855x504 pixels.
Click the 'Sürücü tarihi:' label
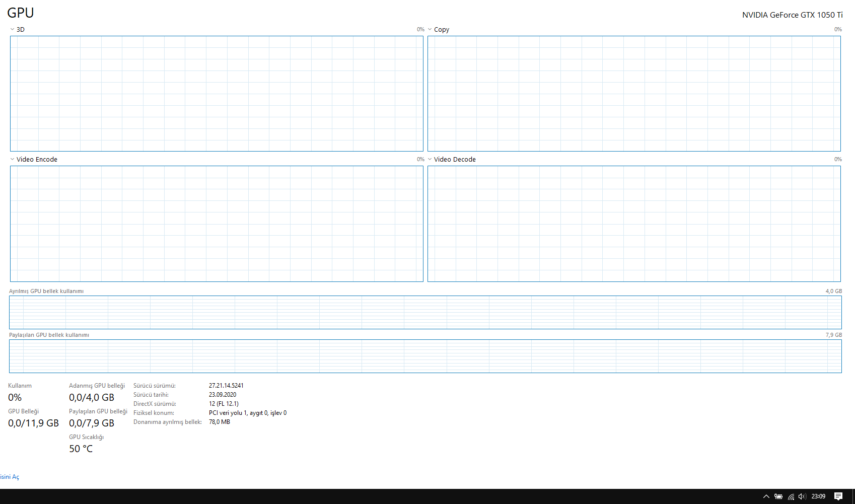pos(151,395)
